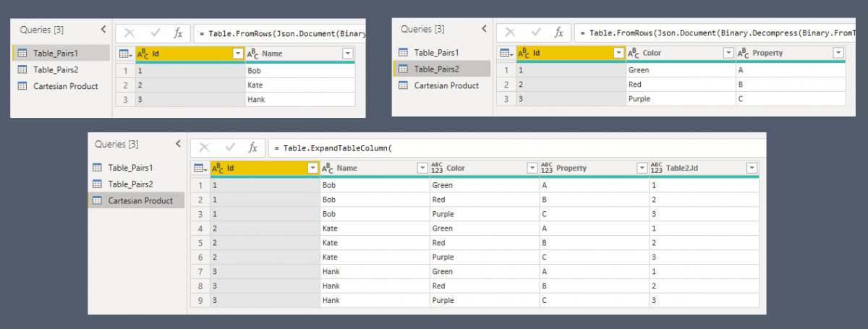
Task: Click "Red" in row 5 of Cartesian Product
Action: coord(485,242)
